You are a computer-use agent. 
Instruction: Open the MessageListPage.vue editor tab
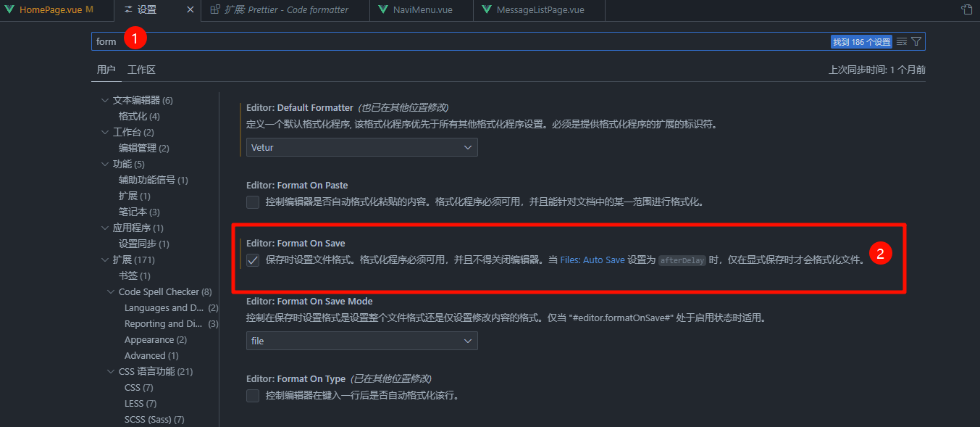(540, 10)
